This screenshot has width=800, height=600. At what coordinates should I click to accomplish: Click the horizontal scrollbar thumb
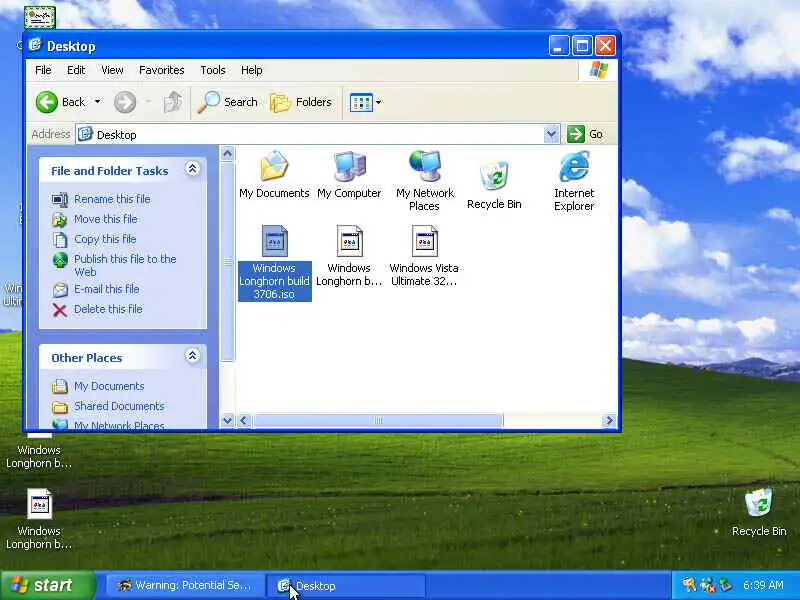pos(378,420)
